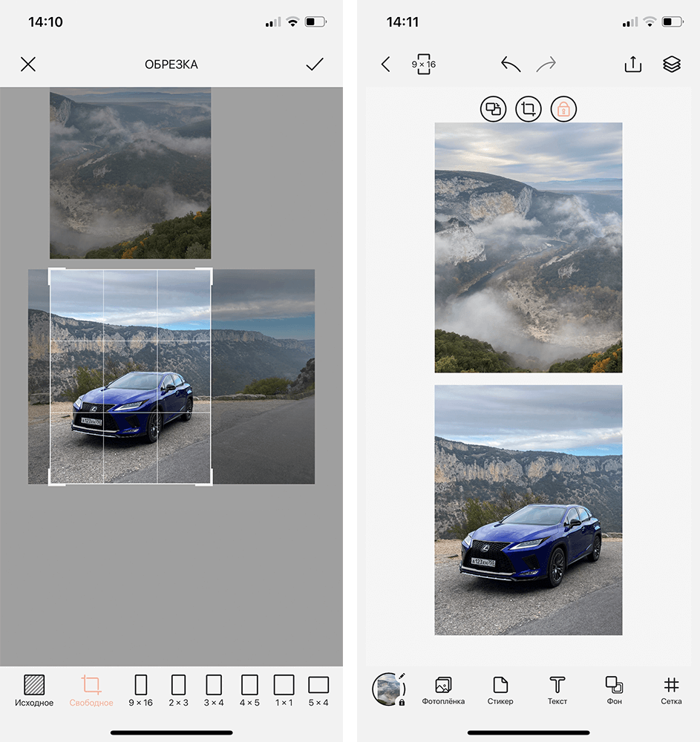Set crop to 5 × 4 ratio

[x=318, y=689]
